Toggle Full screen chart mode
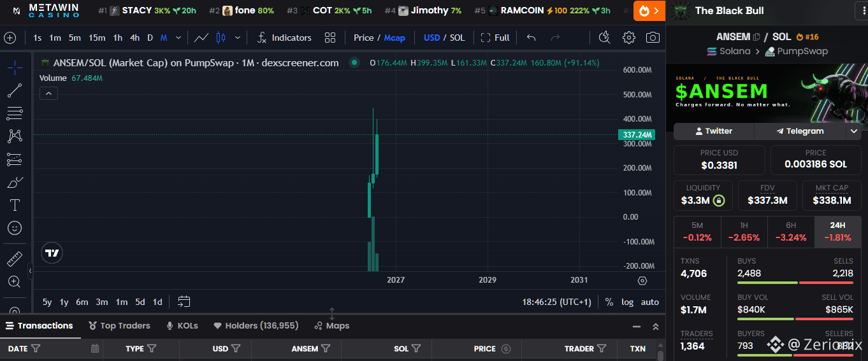This screenshot has width=868, height=361. click(495, 38)
